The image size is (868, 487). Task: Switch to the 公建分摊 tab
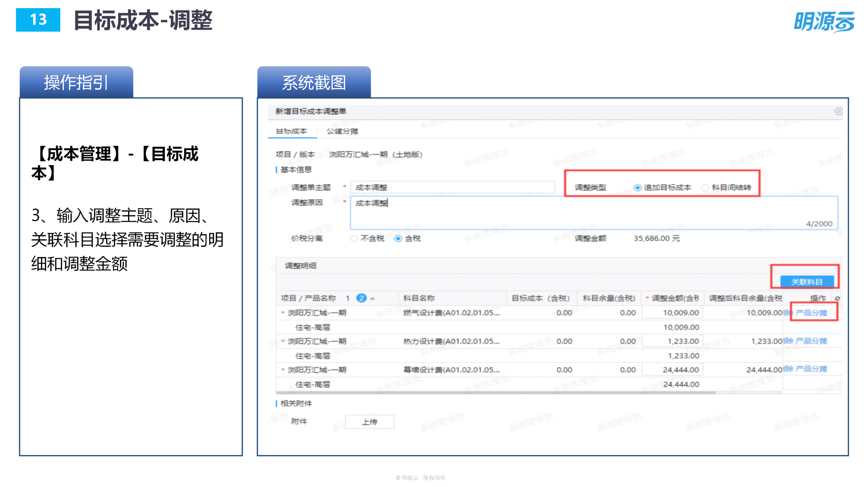(x=343, y=132)
